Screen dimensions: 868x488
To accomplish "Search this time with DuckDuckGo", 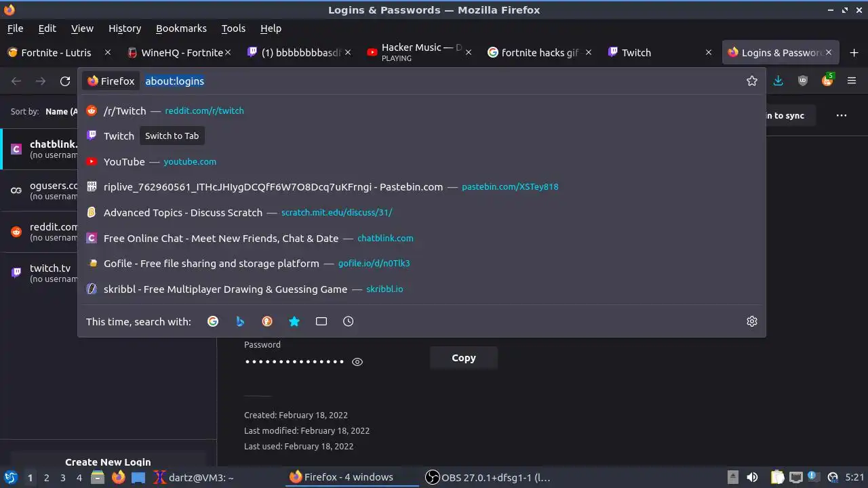I will click(267, 321).
